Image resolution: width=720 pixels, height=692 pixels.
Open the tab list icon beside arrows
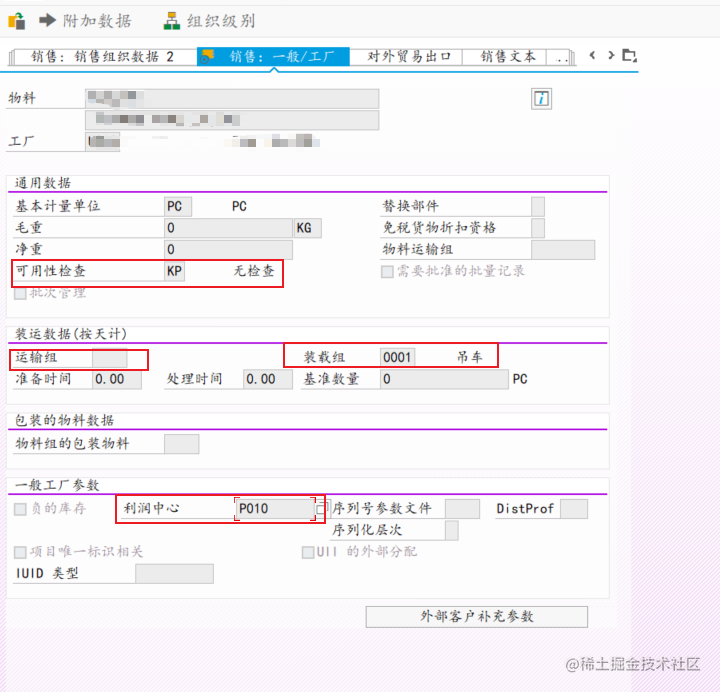click(629, 56)
